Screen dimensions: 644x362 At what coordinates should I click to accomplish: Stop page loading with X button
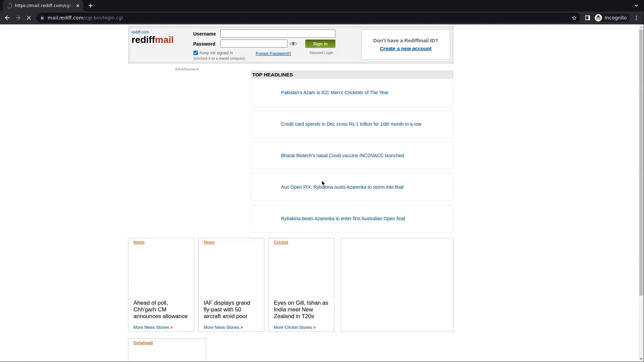[29, 18]
